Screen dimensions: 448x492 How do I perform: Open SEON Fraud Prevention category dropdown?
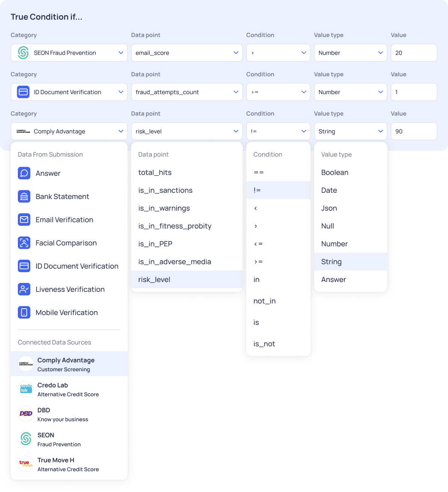pos(69,53)
